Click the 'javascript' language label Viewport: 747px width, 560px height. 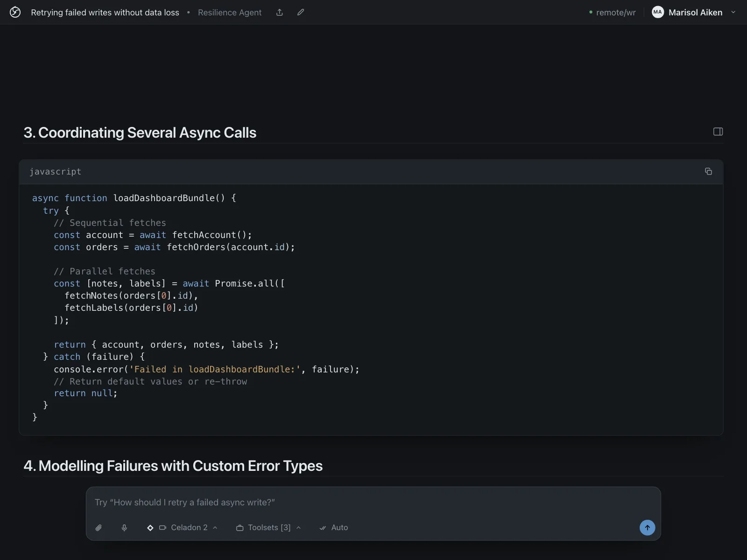[56, 172]
